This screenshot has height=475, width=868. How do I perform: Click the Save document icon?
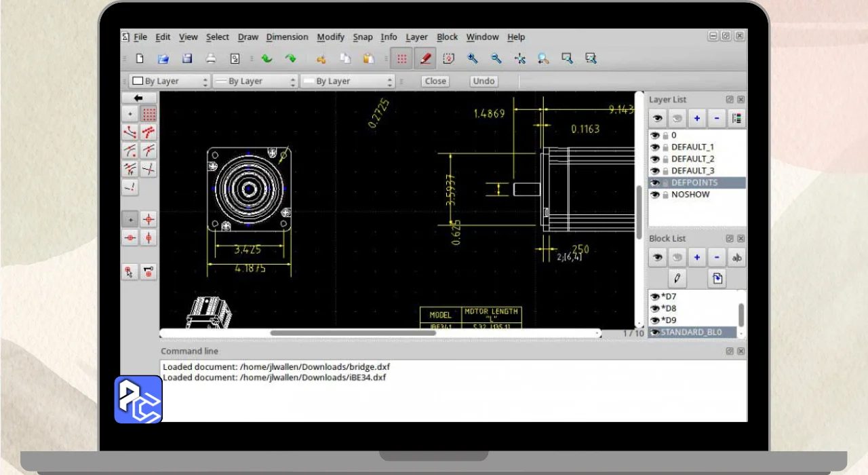187,58
